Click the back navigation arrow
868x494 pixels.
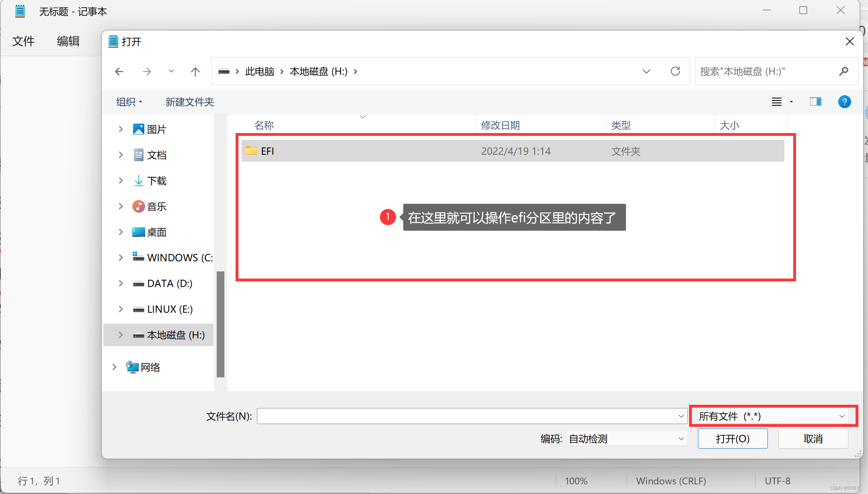[119, 71]
